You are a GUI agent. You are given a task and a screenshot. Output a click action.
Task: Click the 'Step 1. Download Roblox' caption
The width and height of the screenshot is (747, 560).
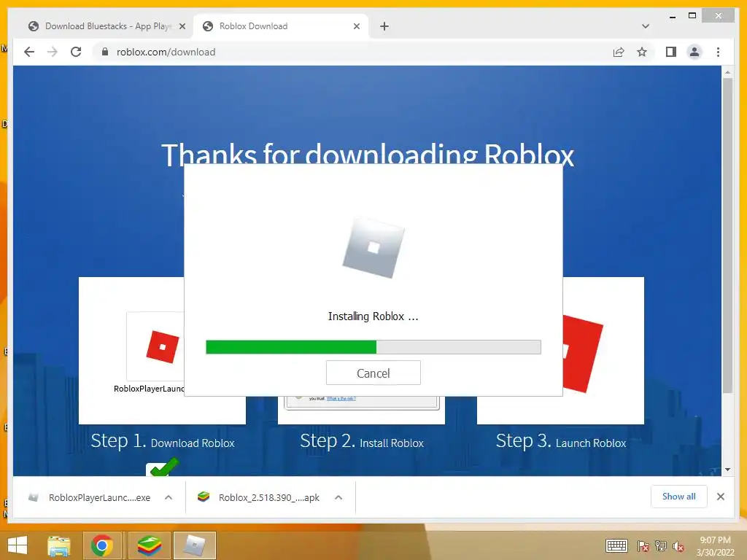click(x=163, y=441)
